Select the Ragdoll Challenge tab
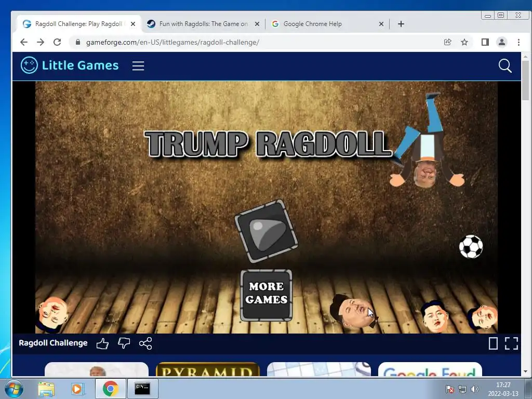This screenshot has height=399, width=532. (79, 24)
